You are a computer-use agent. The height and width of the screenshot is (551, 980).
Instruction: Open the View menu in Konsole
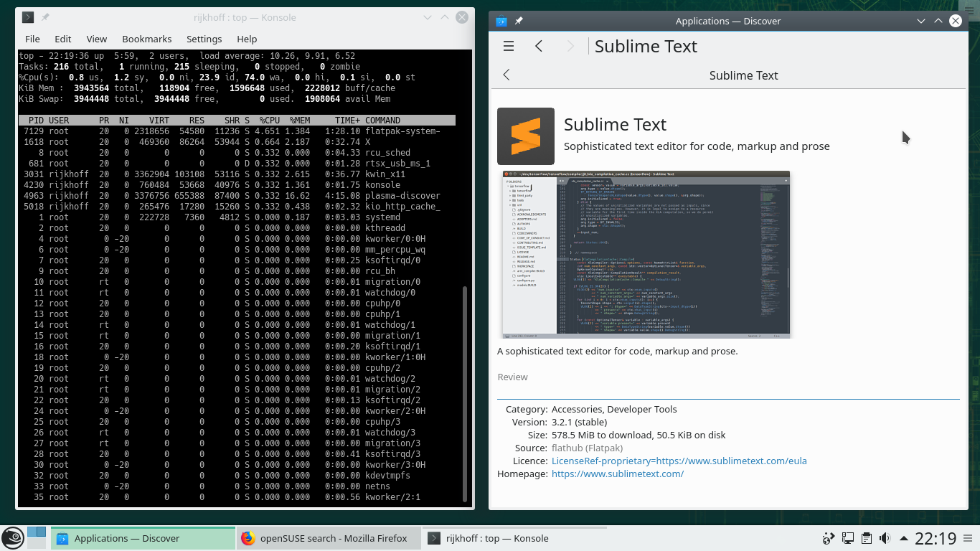(x=97, y=39)
